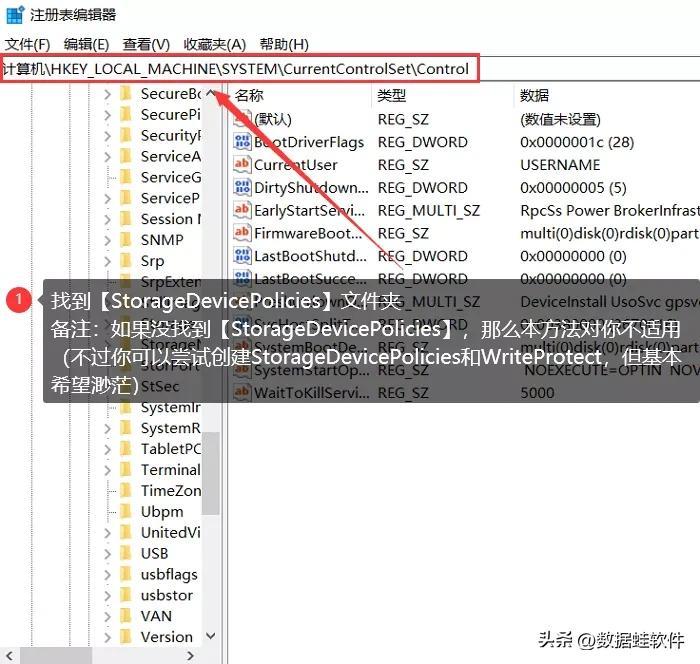This screenshot has width=700, height=664.
Task: Click the BootDriverFlags DWORD value icon
Action: pos(242,142)
